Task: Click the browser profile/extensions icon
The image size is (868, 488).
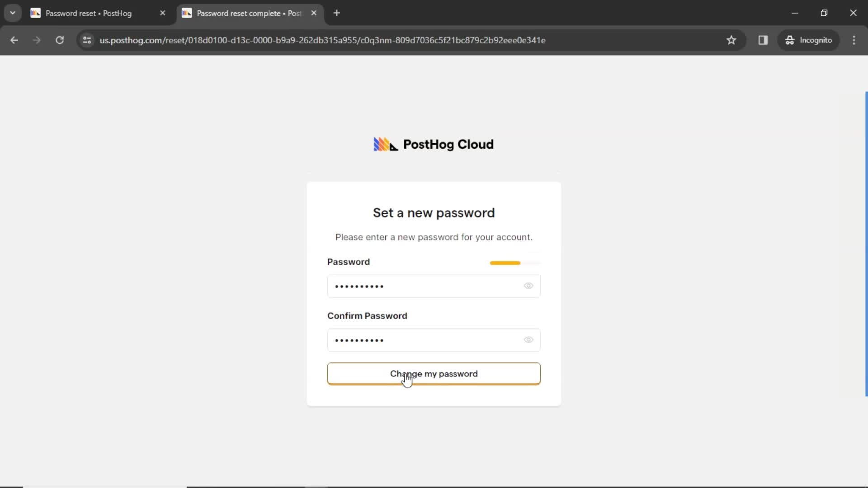Action: click(x=763, y=40)
